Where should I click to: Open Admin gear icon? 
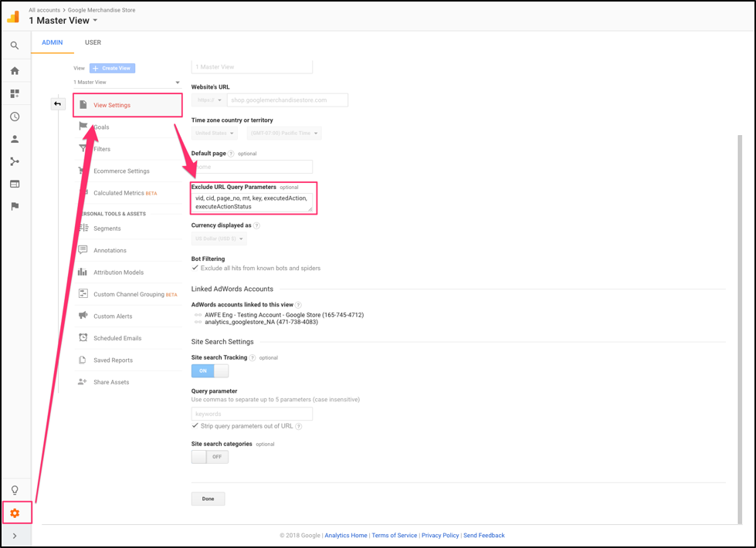coord(15,513)
